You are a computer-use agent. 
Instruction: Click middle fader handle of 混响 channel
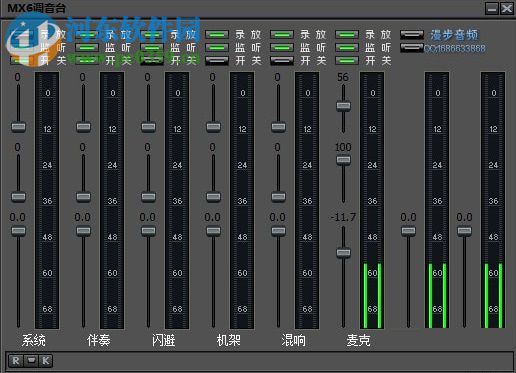(278, 197)
